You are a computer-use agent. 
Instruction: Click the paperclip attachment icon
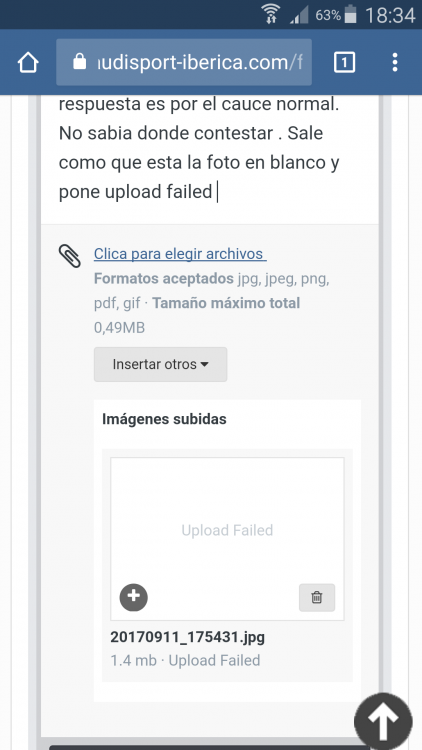tap(70, 255)
